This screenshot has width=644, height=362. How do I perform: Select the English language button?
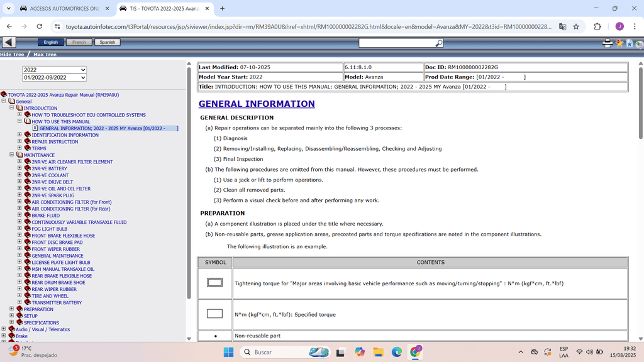click(x=50, y=42)
